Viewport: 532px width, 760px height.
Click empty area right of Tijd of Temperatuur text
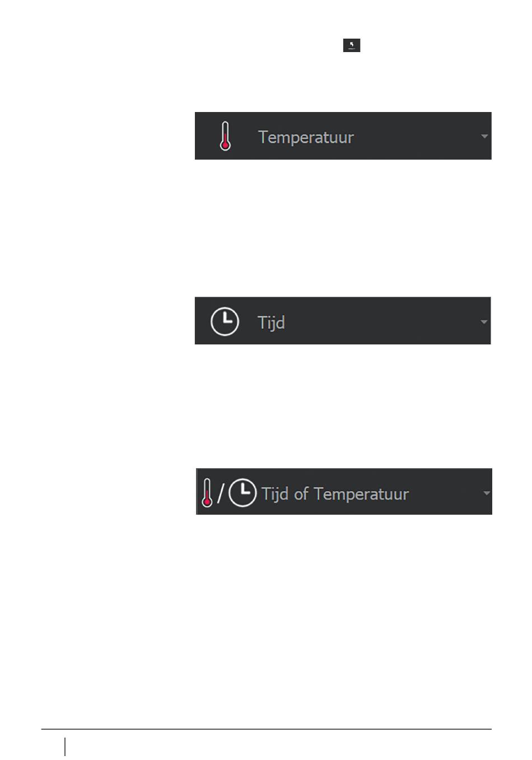point(445,493)
